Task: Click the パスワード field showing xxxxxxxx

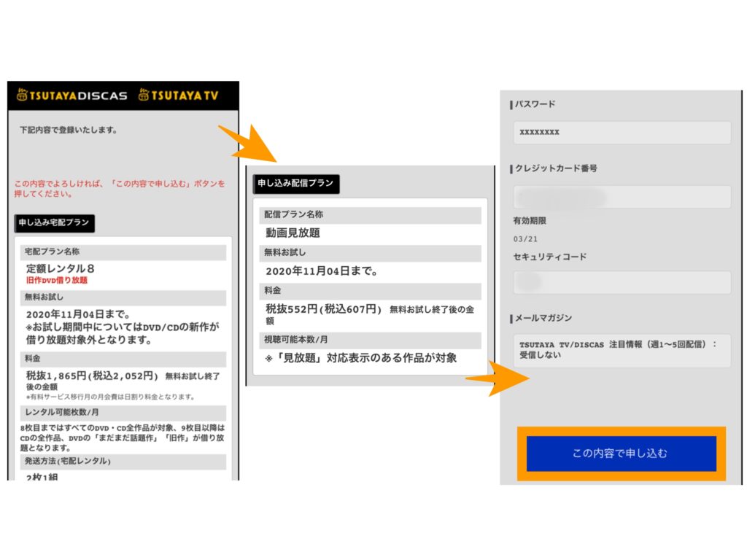Action: pyautogui.click(x=622, y=132)
